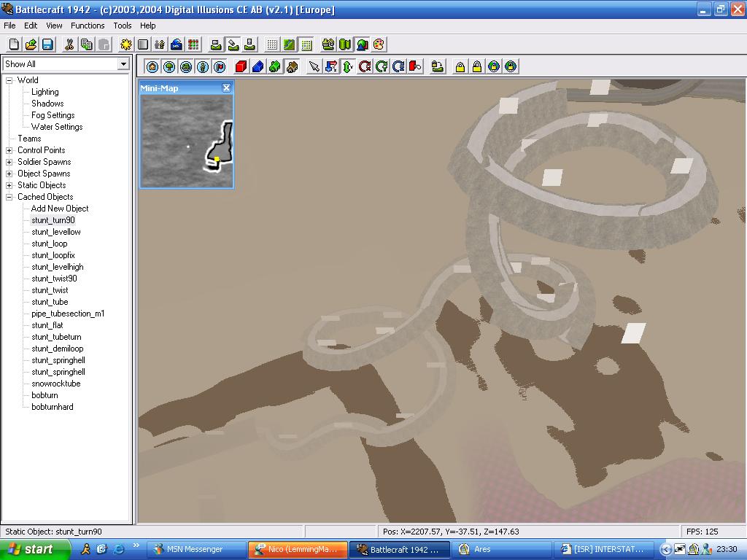Click the color palette icon
747x560 pixels.
379,44
